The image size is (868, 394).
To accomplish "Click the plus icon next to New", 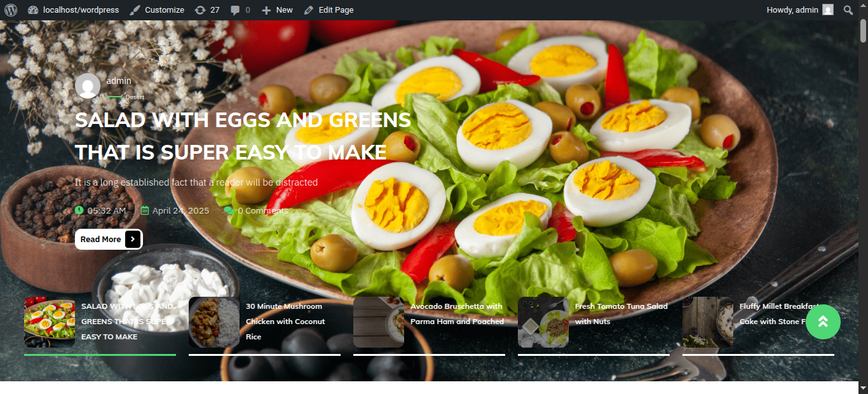I will point(266,10).
